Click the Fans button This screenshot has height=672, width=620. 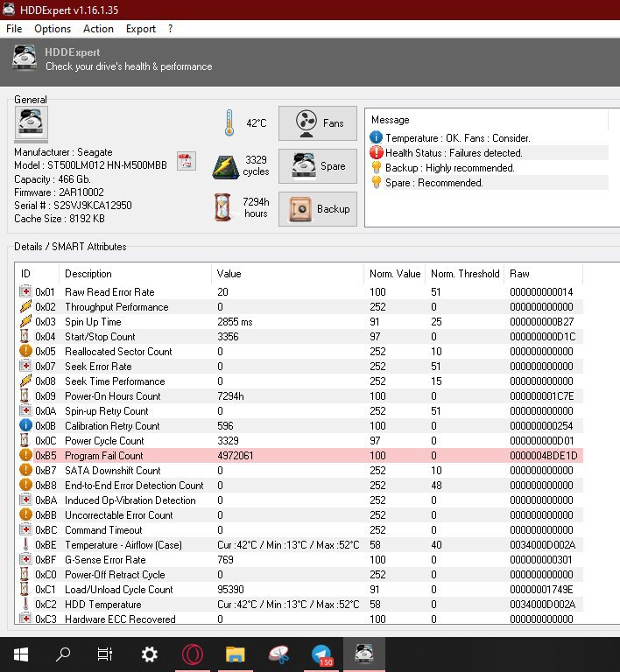coord(318,123)
